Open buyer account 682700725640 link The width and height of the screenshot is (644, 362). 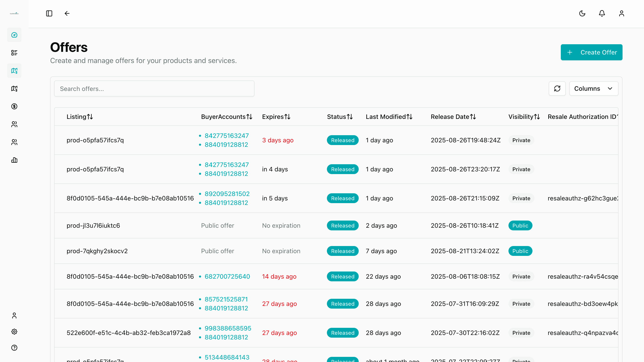tap(227, 277)
